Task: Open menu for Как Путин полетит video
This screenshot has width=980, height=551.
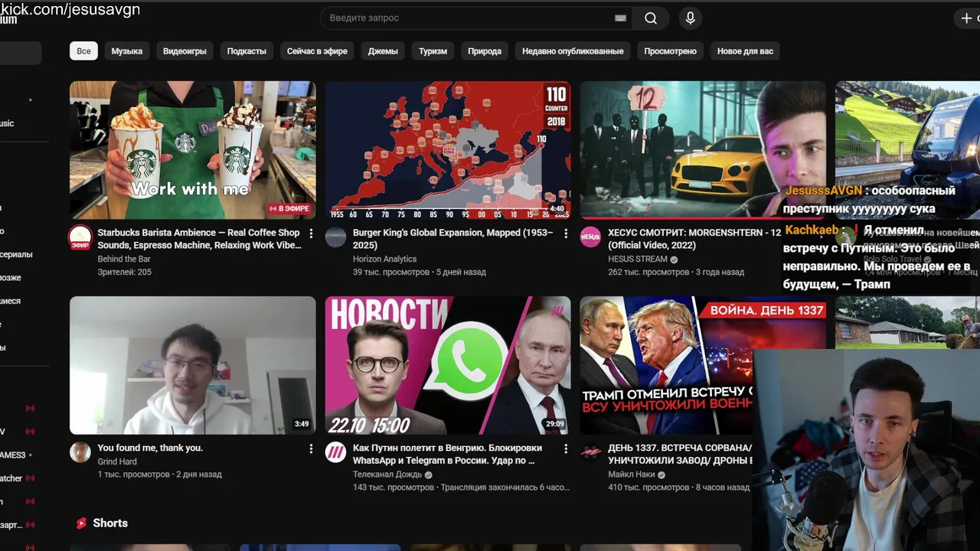Action: [566, 448]
